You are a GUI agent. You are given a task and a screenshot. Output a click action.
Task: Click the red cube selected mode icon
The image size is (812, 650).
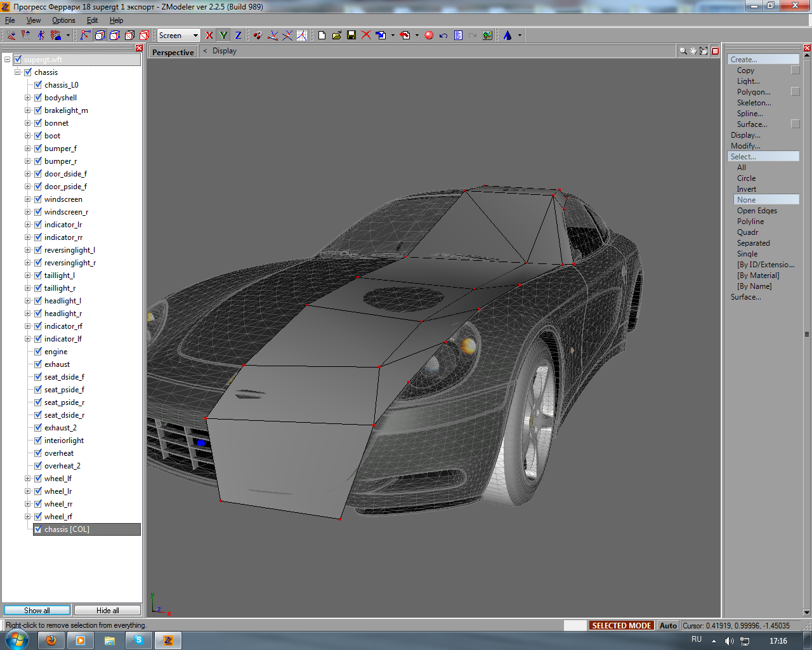144,36
